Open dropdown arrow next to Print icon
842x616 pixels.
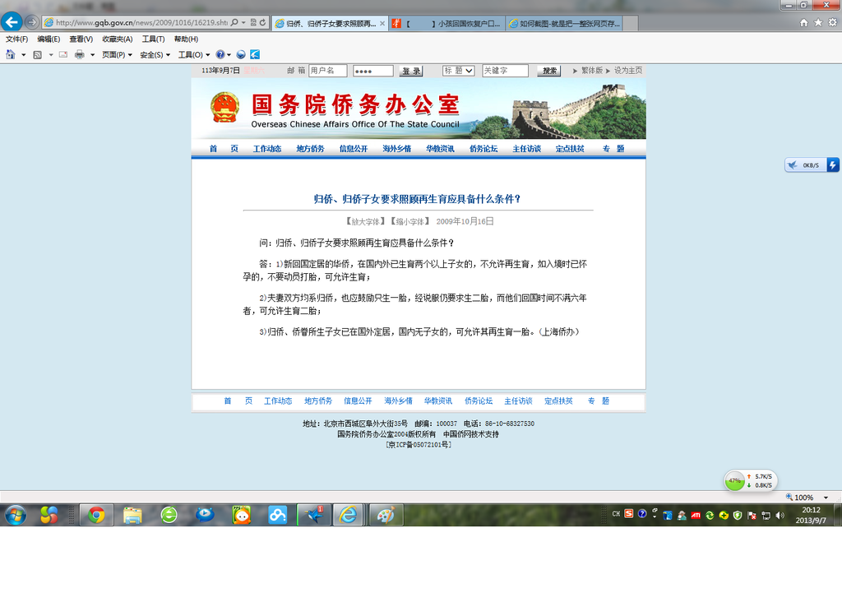click(92, 55)
